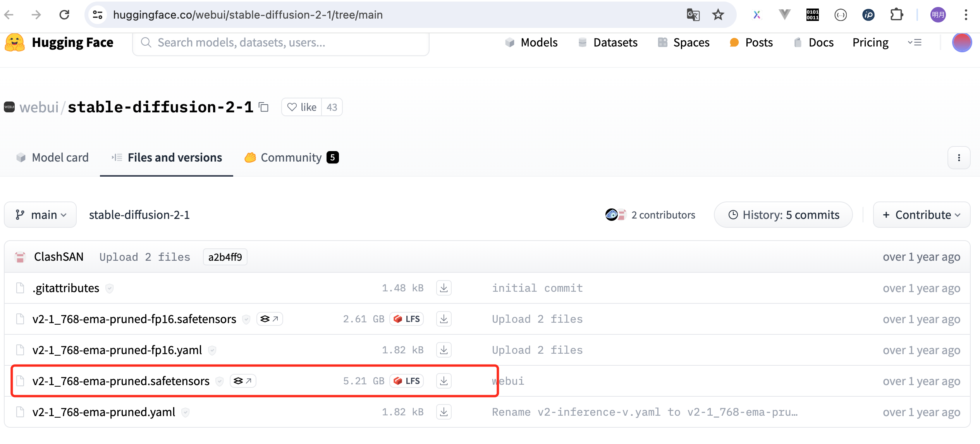The height and width of the screenshot is (444, 980).
Task: Open tensor viewer for ema-pruned.safetensors file
Action: (243, 381)
